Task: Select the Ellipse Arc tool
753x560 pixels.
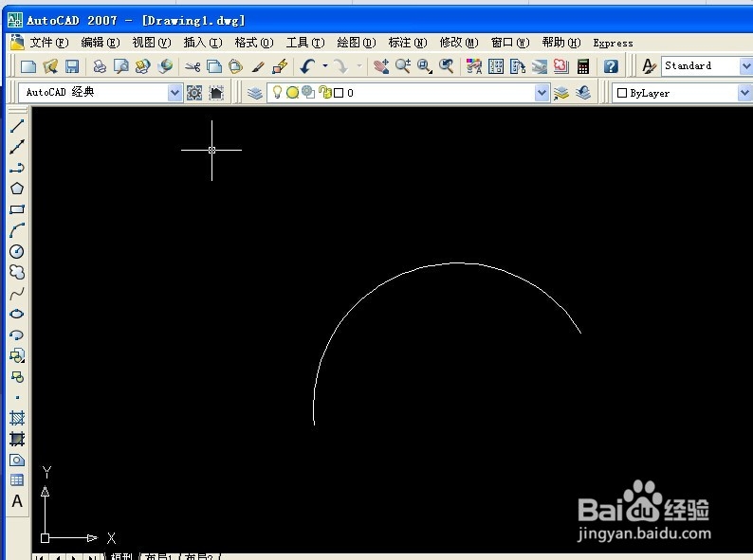Action: (x=17, y=334)
